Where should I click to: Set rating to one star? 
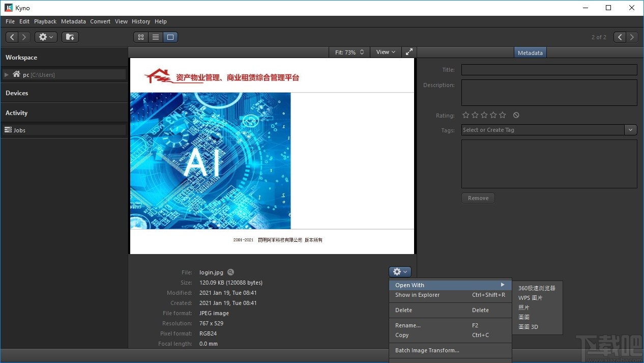(466, 115)
